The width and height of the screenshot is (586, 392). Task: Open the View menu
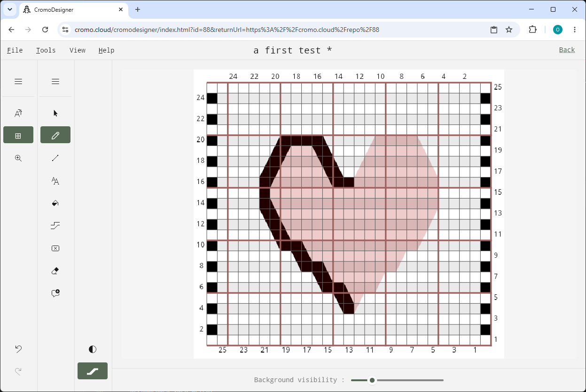[78, 50]
